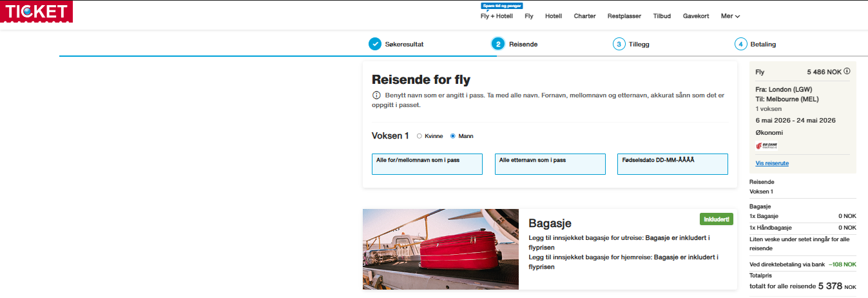Click the Voksen 1 label
The width and height of the screenshot is (868, 298).
391,136
